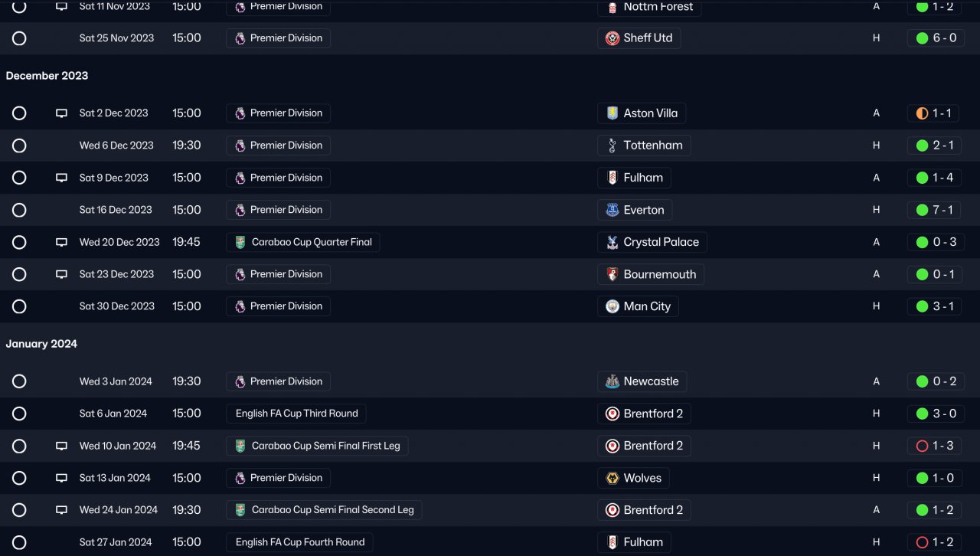
Task: Open the English FA Cup Third Round competition
Action: pos(296,414)
